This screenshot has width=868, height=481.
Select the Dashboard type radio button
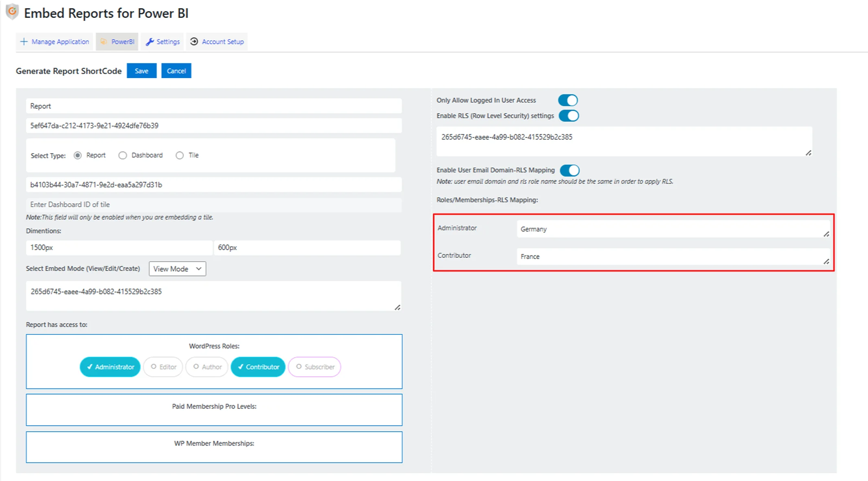pyautogui.click(x=123, y=155)
